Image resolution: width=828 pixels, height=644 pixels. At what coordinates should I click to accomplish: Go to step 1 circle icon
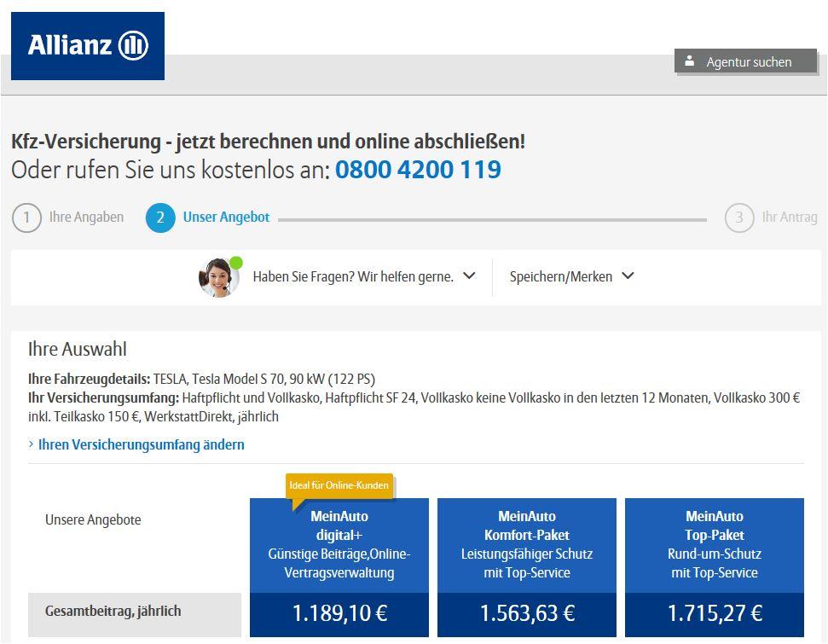pyautogui.click(x=26, y=218)
